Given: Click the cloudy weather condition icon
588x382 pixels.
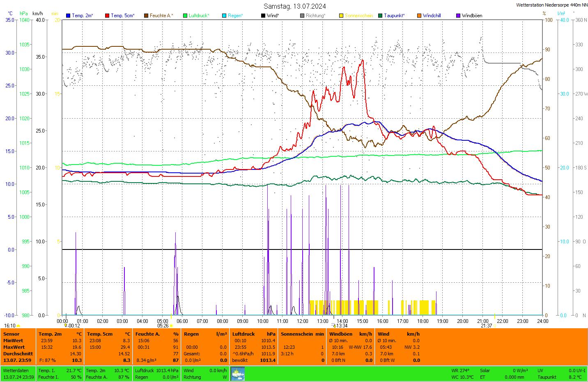Looking at the screenshot, I should point(238,374).
